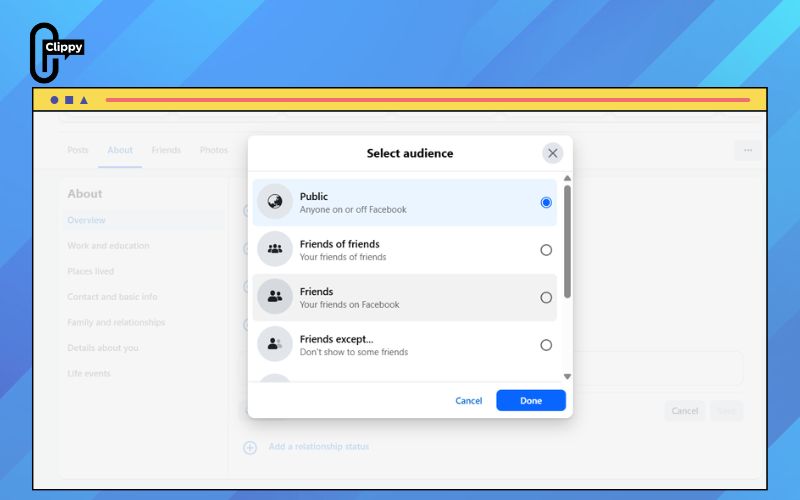Click the plus icon beside relationship status
Screen dimensions: 800x500
(x=250, y=447)
